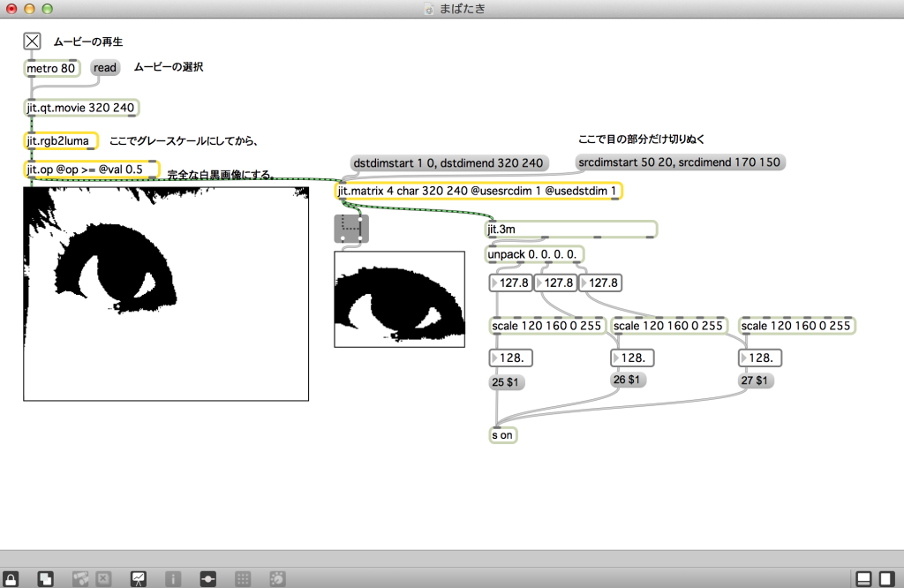The width and height of the screenshot is (904, 588).
Task: Open the Inspector via the info icon
Action: click(173, 577)
